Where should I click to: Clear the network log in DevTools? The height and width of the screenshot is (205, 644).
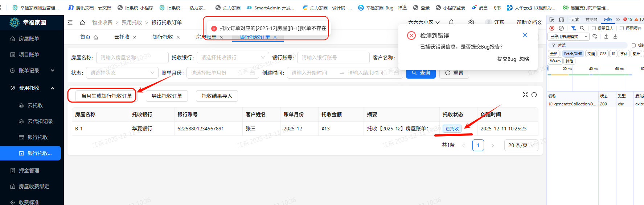pos(561,28)
